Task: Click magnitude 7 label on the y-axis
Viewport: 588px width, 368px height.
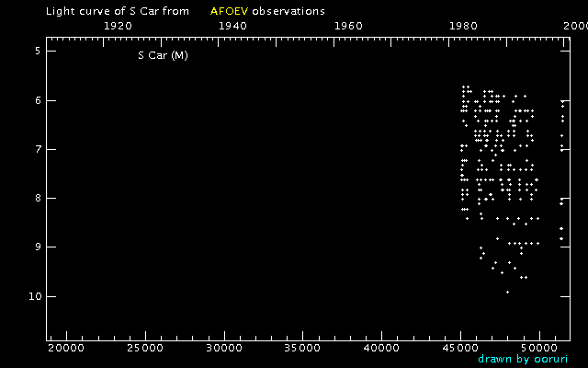Action: tap(37, 149)
